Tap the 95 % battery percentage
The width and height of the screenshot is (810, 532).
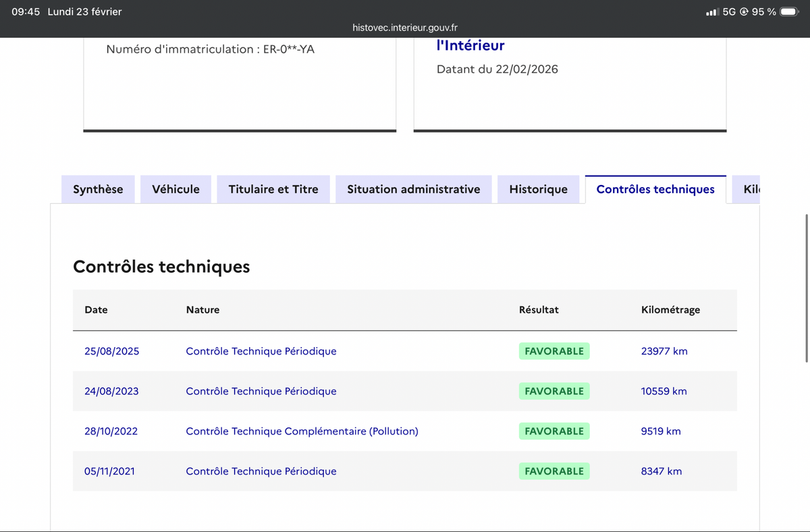tap(764, 12)
